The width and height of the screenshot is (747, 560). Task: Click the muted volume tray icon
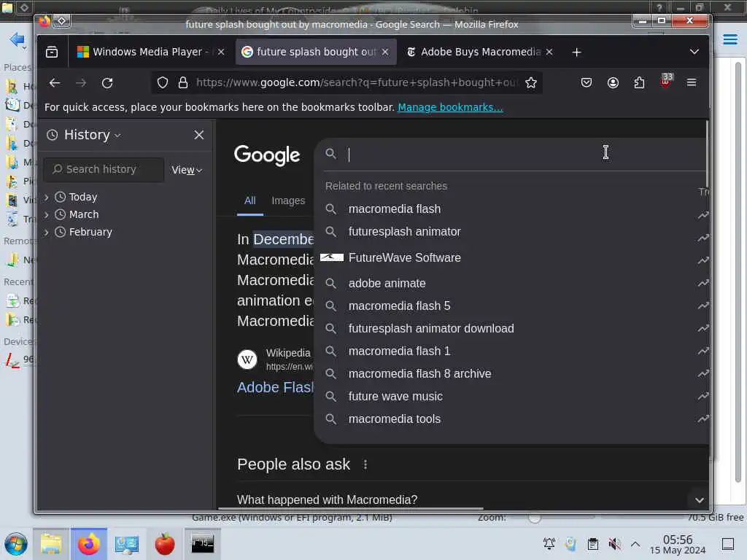point(614,544)
